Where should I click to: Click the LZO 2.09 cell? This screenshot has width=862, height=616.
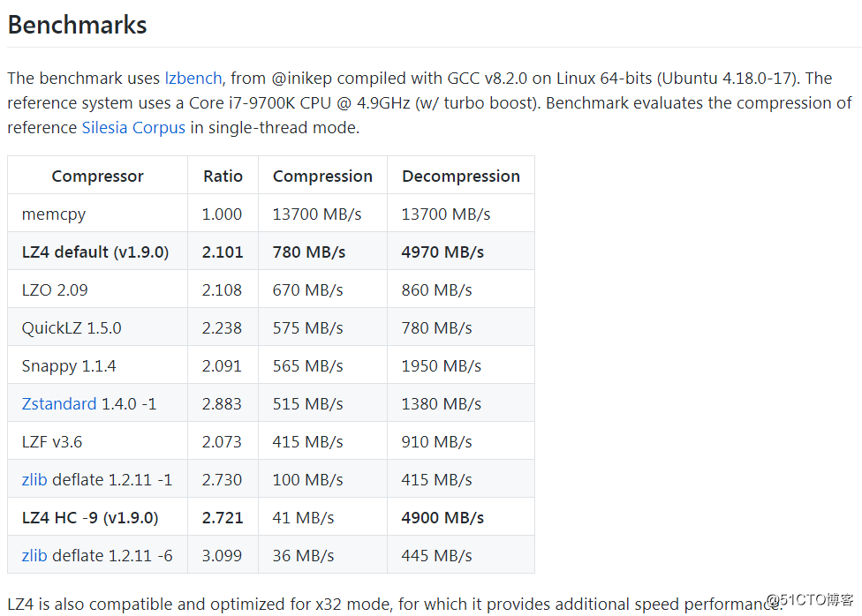pyautogui.click(x=97, y=289)
